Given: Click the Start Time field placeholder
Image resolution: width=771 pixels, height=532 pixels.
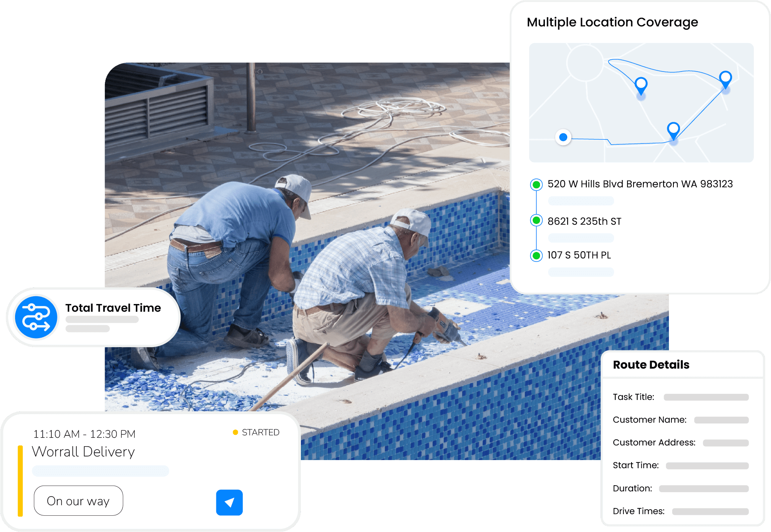Looking at the screenshot, I should 707,466.
